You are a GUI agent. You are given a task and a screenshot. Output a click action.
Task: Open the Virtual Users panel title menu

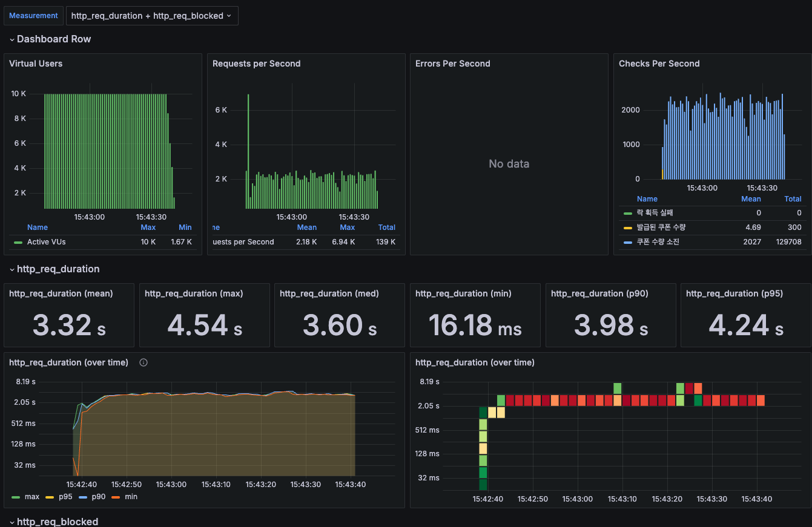(x=36, y=64)
